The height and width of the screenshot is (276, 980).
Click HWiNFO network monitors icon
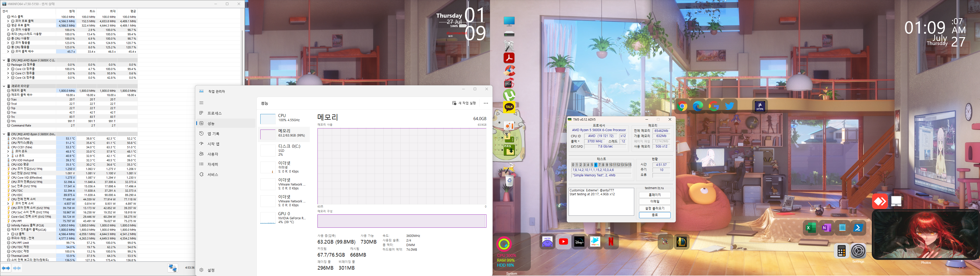coord(173,268)
